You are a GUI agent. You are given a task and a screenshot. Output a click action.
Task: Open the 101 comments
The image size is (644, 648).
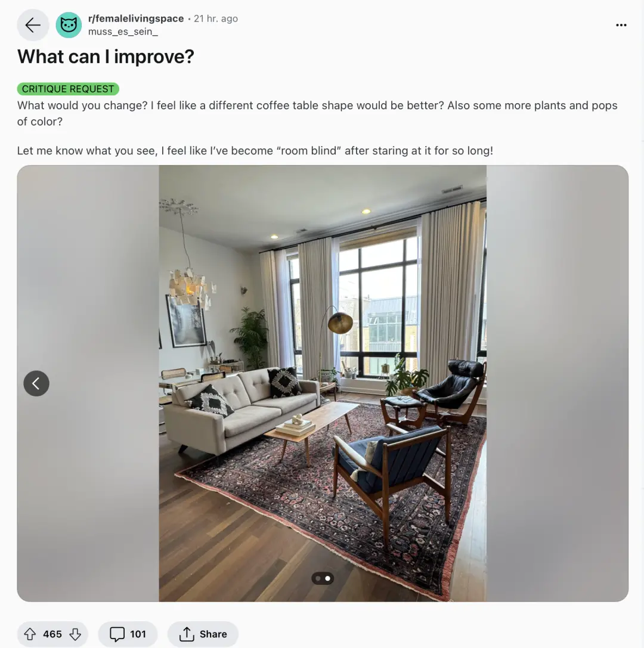click(128, 634)
